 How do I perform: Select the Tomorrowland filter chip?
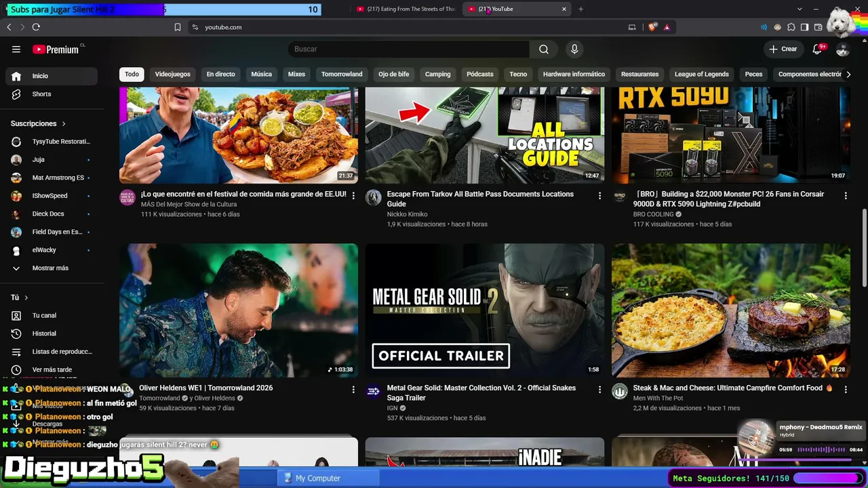342,74
